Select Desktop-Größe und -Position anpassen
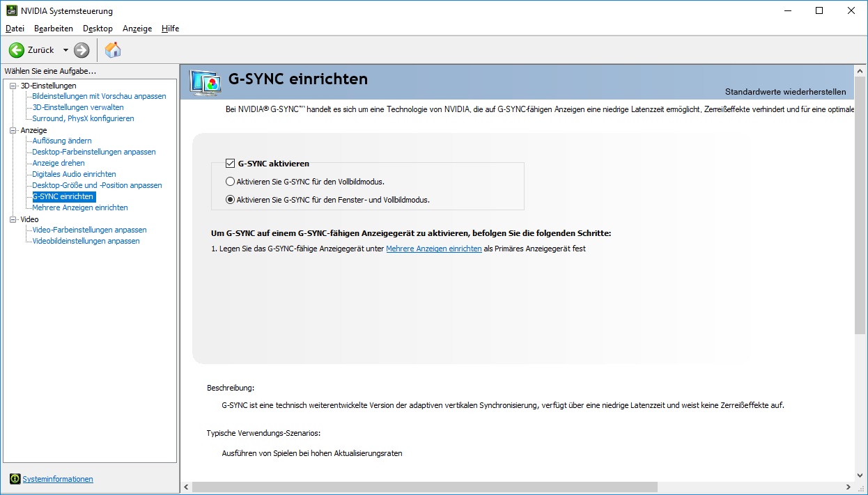This screenshot has width=868, height=495. coord(97,185)
